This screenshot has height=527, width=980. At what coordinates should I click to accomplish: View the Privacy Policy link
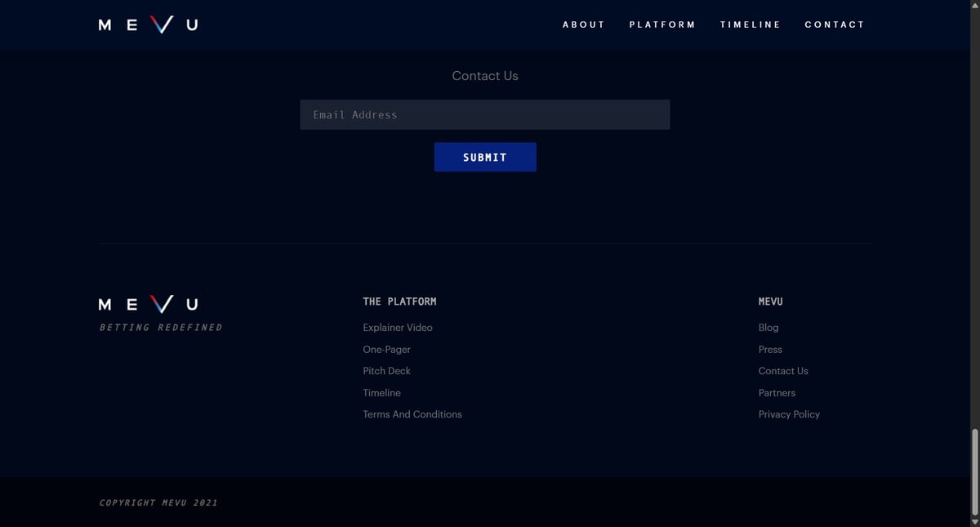click(789, 414)
